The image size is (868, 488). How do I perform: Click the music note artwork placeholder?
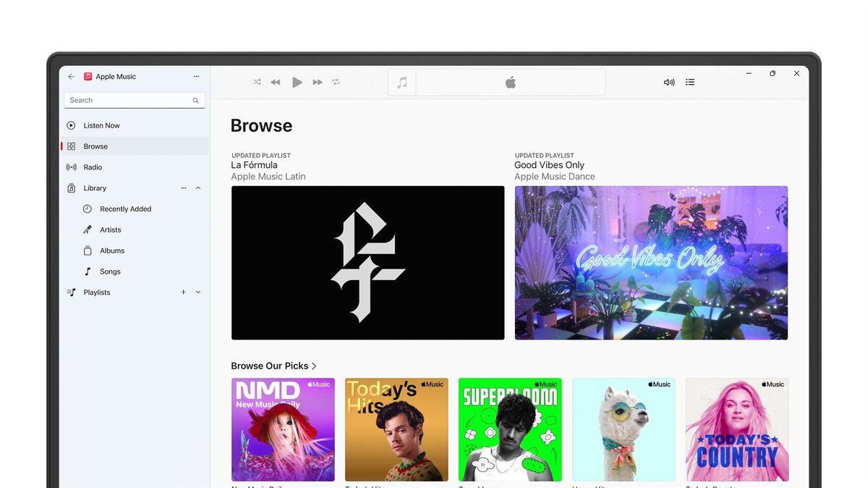[x=402, y=83]
